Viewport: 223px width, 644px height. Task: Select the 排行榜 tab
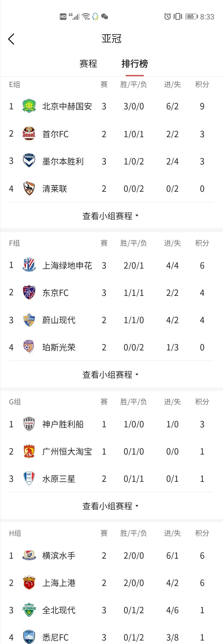click(x=135, y=64)
